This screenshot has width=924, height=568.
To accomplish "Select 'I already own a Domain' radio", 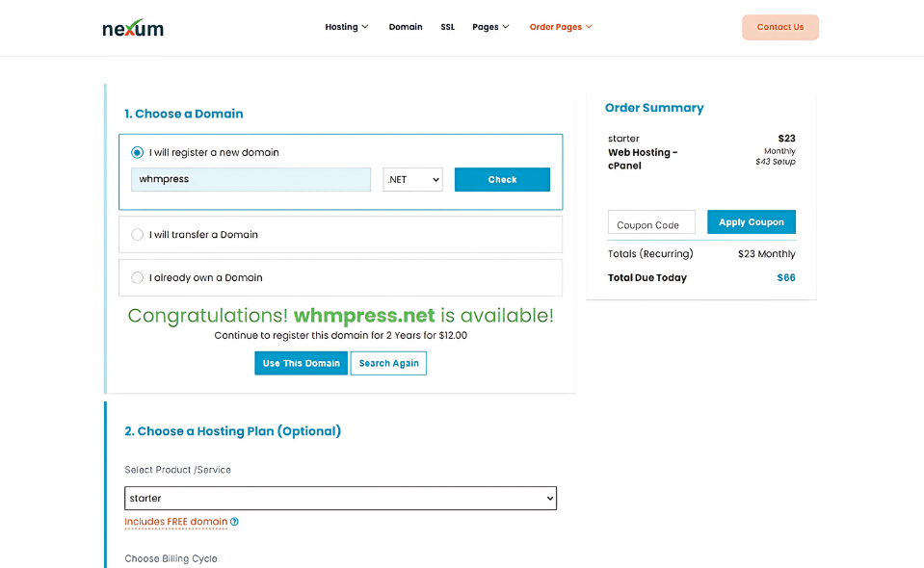I will [138, 277].
